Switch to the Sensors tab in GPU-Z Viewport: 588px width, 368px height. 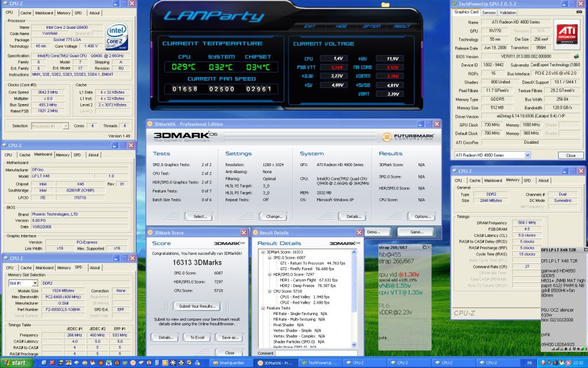(489, 12)
